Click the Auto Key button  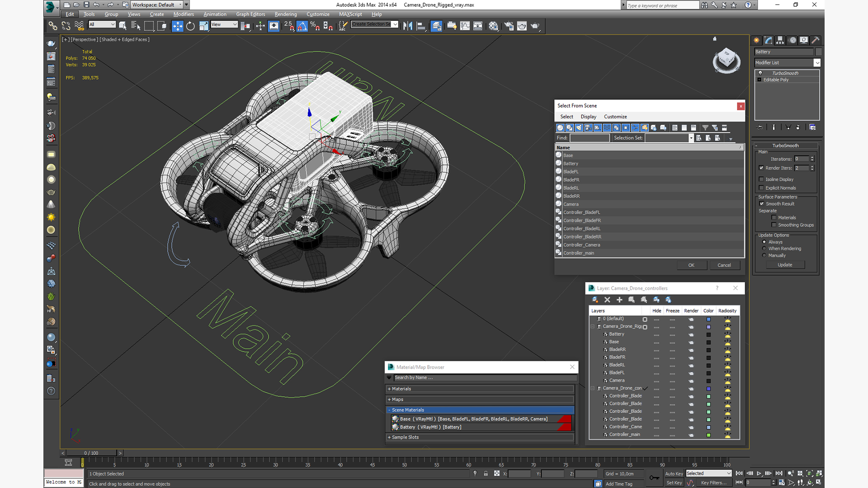674,474
